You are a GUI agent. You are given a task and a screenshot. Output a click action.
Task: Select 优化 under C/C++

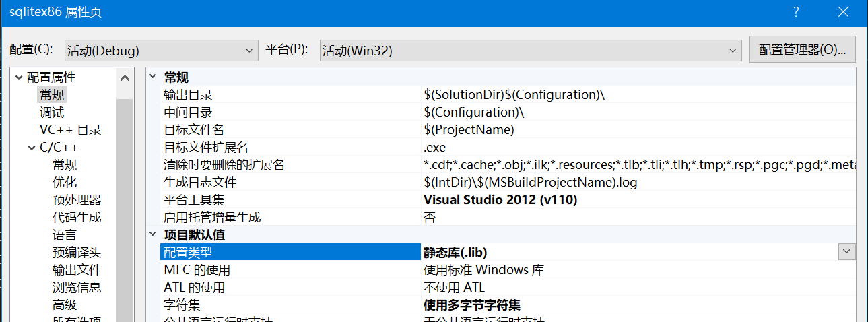pos(65,183)
